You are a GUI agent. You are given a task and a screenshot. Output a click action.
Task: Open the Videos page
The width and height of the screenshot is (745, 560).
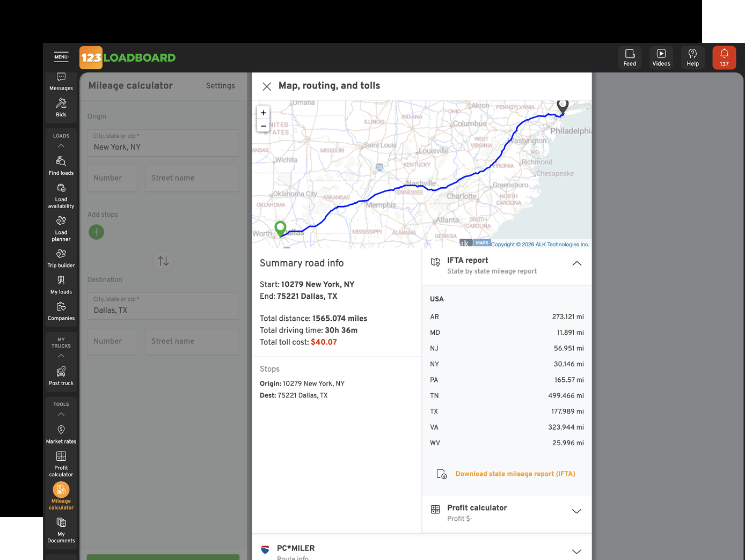coord(661,57)
